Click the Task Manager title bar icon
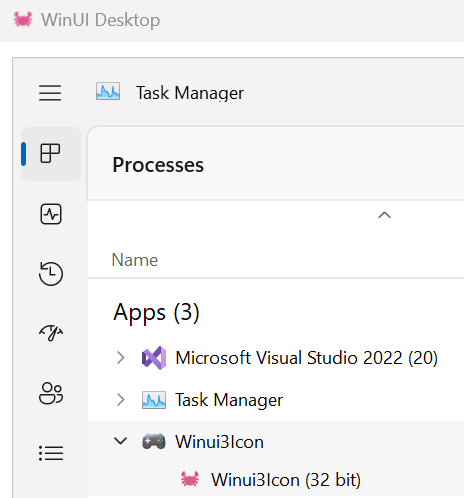 click(108, 91)
